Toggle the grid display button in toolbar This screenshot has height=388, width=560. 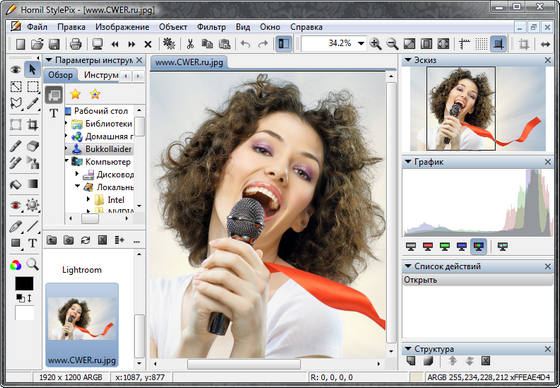pos(481,44)
